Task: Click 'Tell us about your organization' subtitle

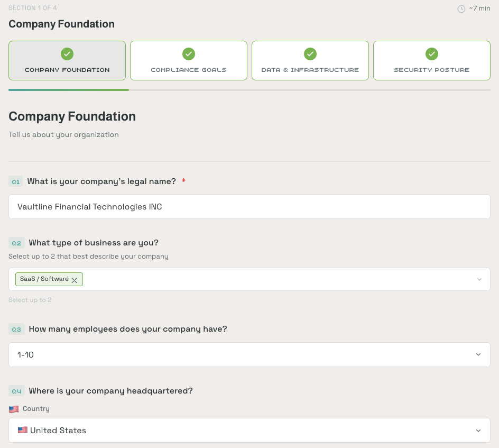Action: click(63, 135)
